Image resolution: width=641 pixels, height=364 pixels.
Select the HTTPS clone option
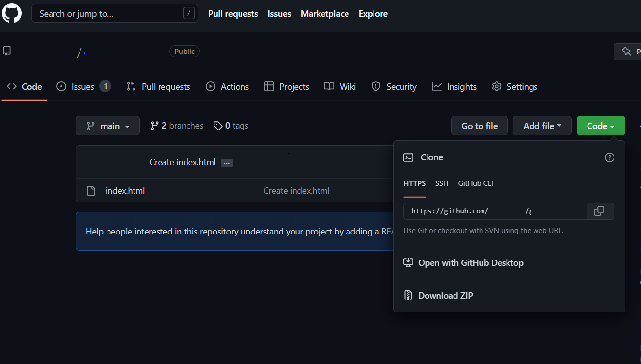tap(415, 183)
